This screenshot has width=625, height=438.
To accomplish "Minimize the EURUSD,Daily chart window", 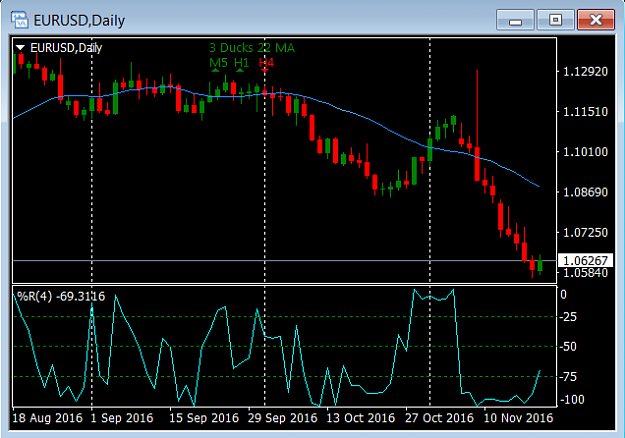I will tap(515, 20).
